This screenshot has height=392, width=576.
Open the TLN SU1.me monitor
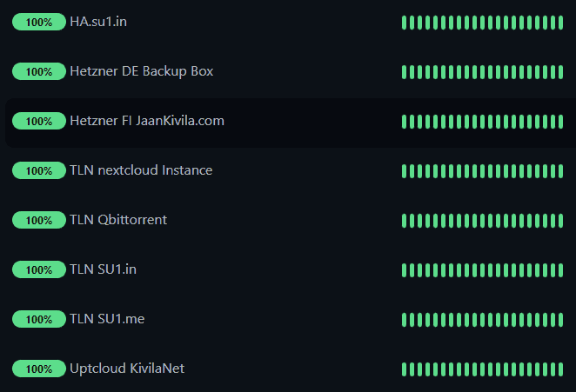pos(107,319)
